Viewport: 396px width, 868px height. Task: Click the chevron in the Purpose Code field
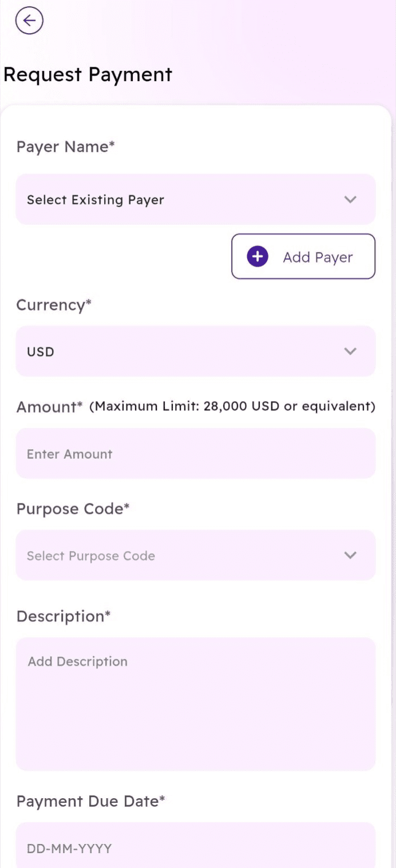[x=350, y=555]
